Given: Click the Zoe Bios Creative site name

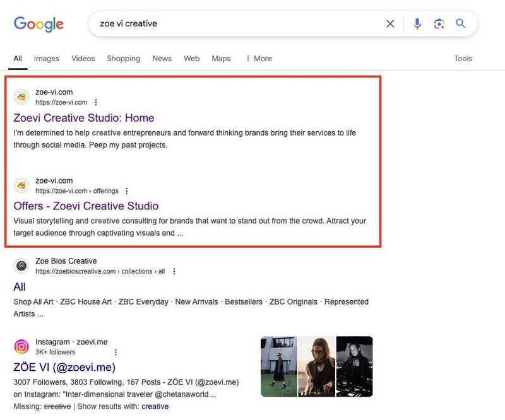Looking at the screenshot, I should coord(66,261).
